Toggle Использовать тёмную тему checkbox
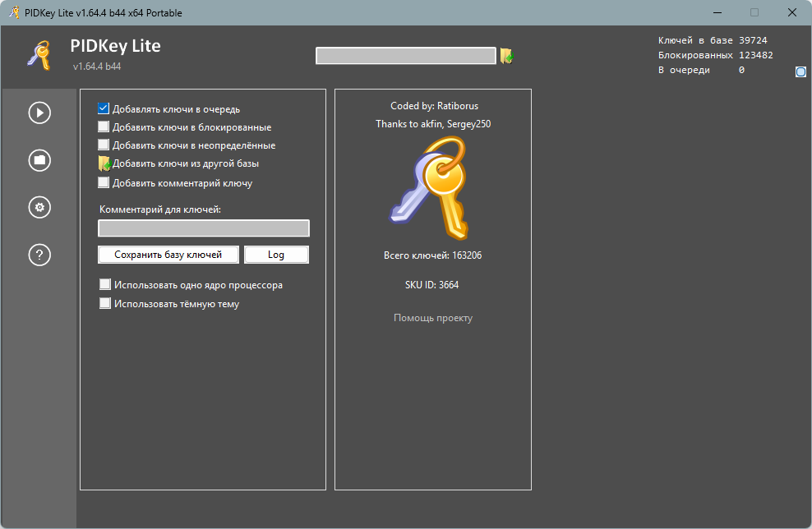 pyautogui.click(x=105, y=303)
